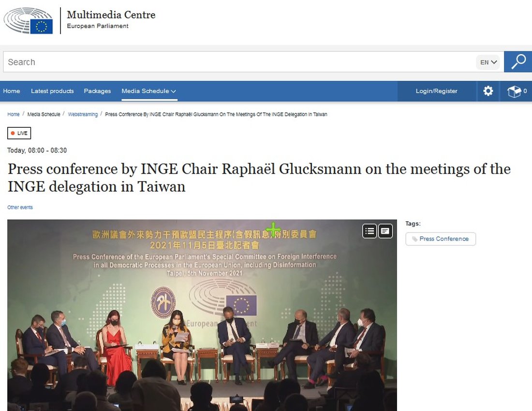The height and width of the screenshot is (411, 532).
Task: Click the Press Conference tag
Action: coord(441,239)
